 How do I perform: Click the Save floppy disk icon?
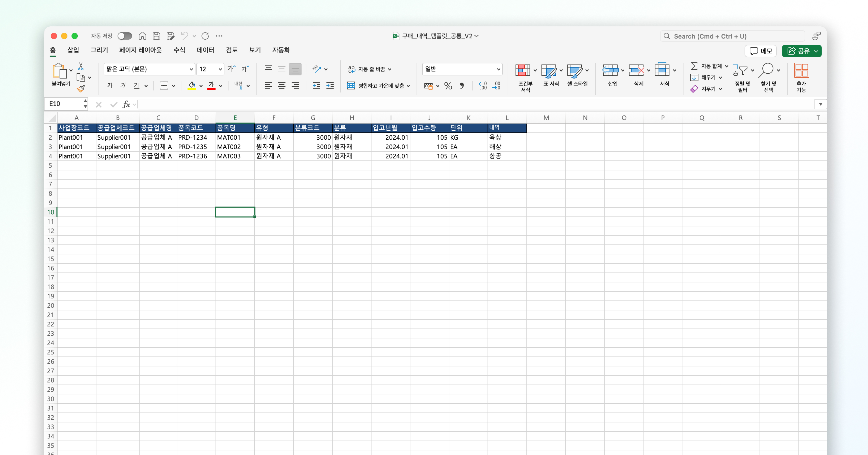pos(156,36)
